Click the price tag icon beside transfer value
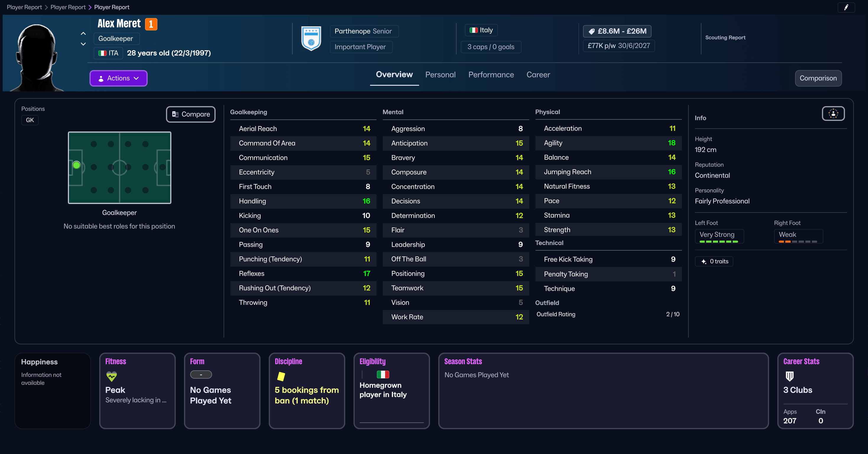This screenshot has height=454, width=868. [x=592, y=31]
